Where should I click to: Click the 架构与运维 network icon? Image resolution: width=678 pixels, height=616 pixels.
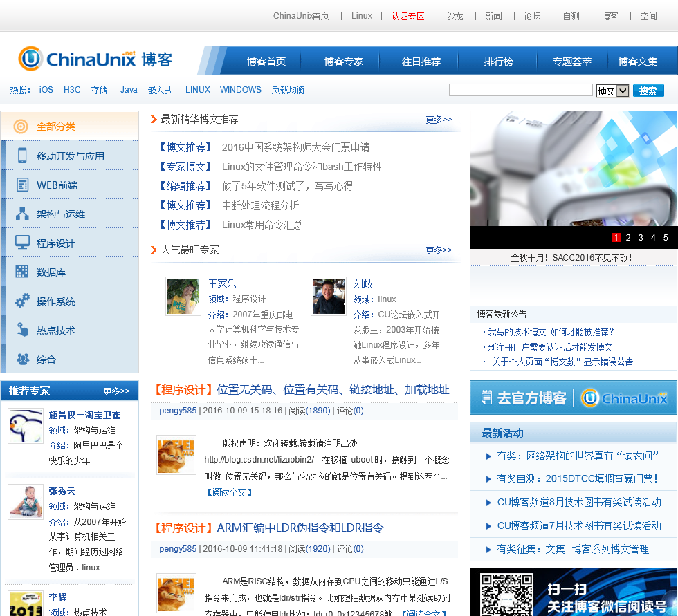click(x=22, y=214)
